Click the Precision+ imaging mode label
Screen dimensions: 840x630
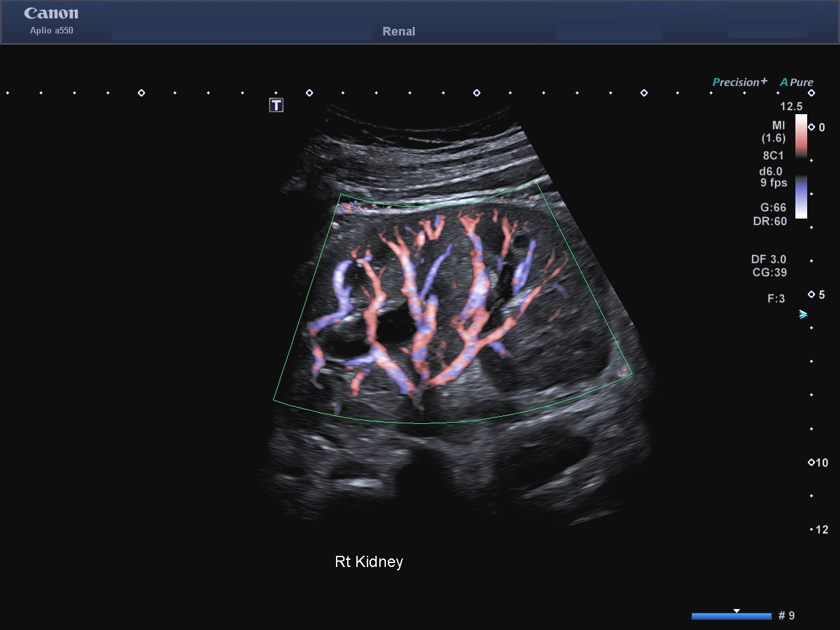pyautogui.click(x=740, y=82)
